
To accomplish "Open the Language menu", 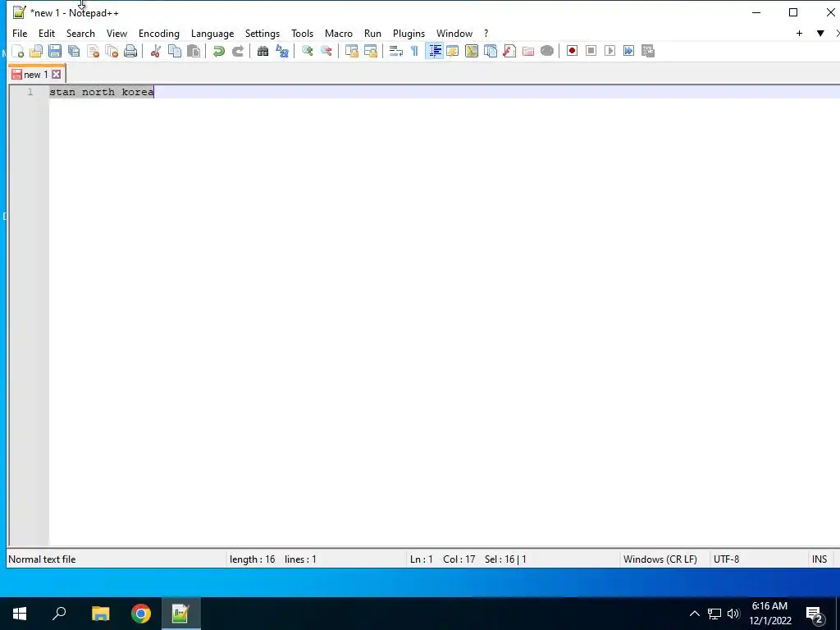I will click(x=212, y=33).
